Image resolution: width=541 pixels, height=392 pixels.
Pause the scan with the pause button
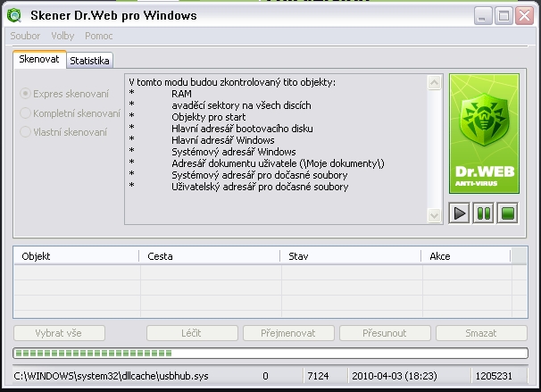click(483, 213)
